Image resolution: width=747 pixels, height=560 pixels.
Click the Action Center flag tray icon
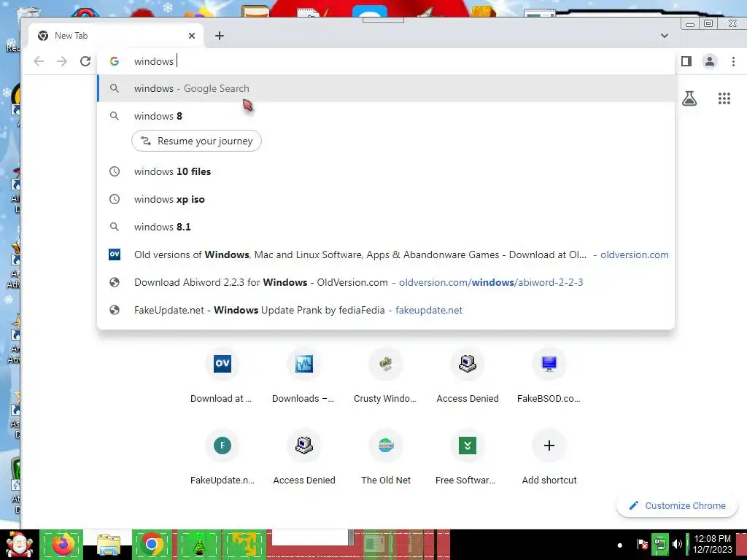pyautogui.click(x=642, y=544)
